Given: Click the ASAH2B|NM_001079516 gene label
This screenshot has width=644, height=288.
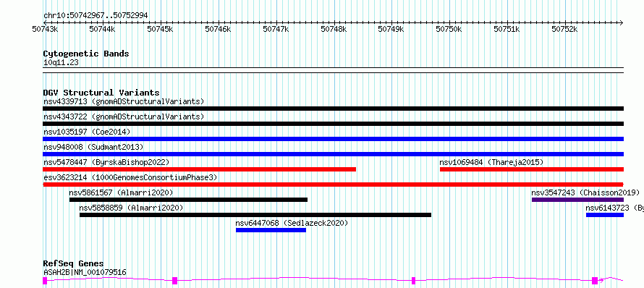Looking at the screenshot, I should coord(85,272).
